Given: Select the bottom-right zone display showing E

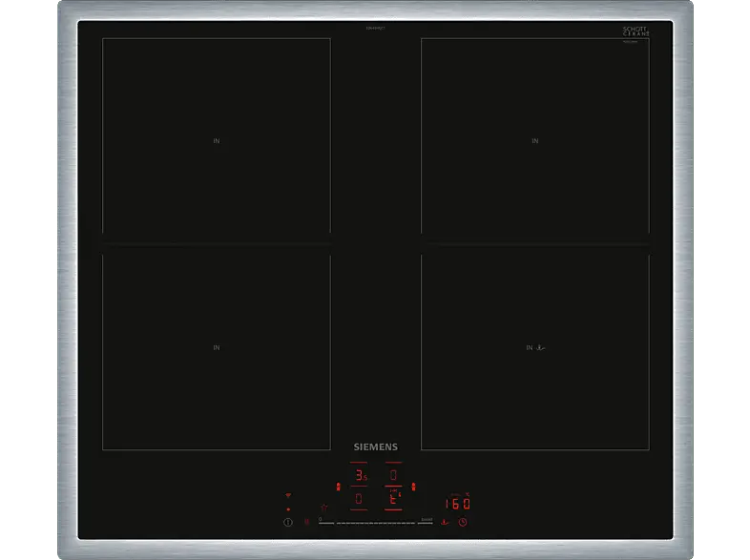Looking at the screenshot, I should tap(393, 498).
